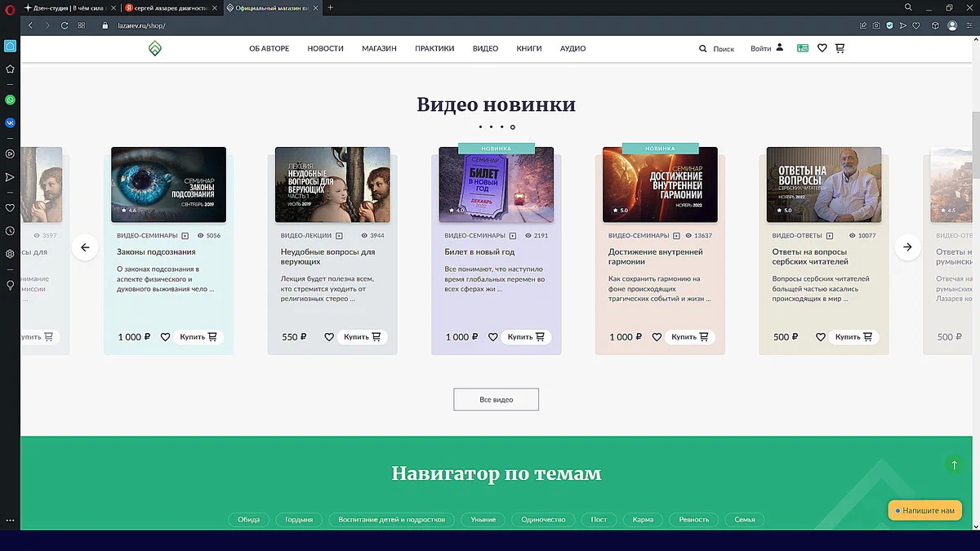Viewport: 980px width, 551px height.
Task: Open VK Messenger in the sidebar
Action: click(10, 122)
